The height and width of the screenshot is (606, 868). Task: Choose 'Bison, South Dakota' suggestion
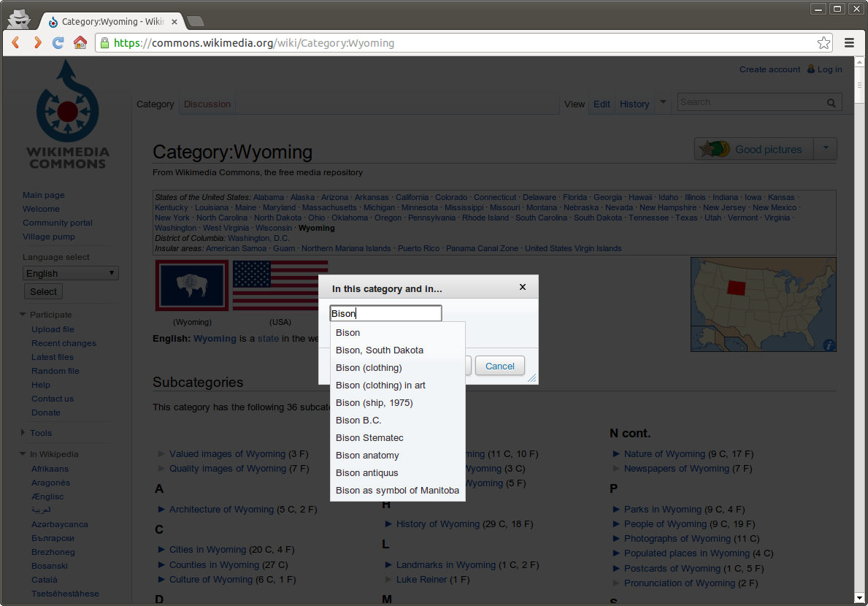397,350
